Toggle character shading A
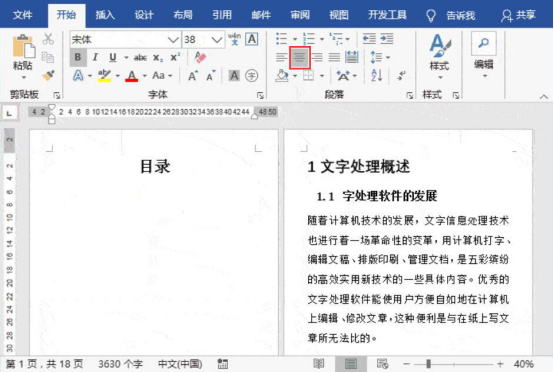 [x=234, y=76]
